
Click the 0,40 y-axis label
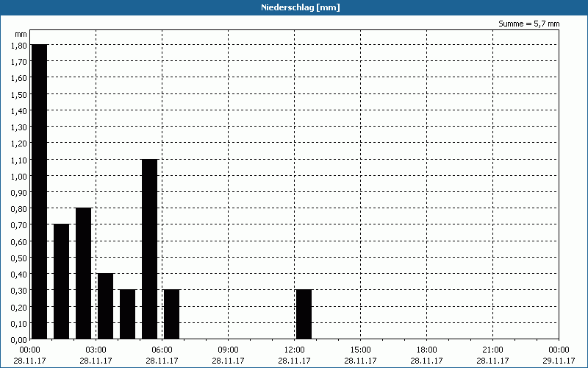19,274
